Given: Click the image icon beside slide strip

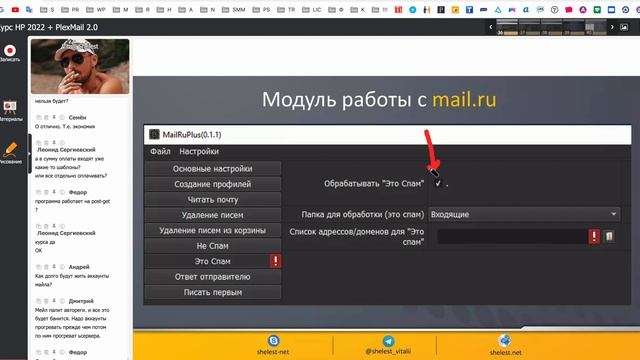Looking at the screenshot, I should point(624,27).
